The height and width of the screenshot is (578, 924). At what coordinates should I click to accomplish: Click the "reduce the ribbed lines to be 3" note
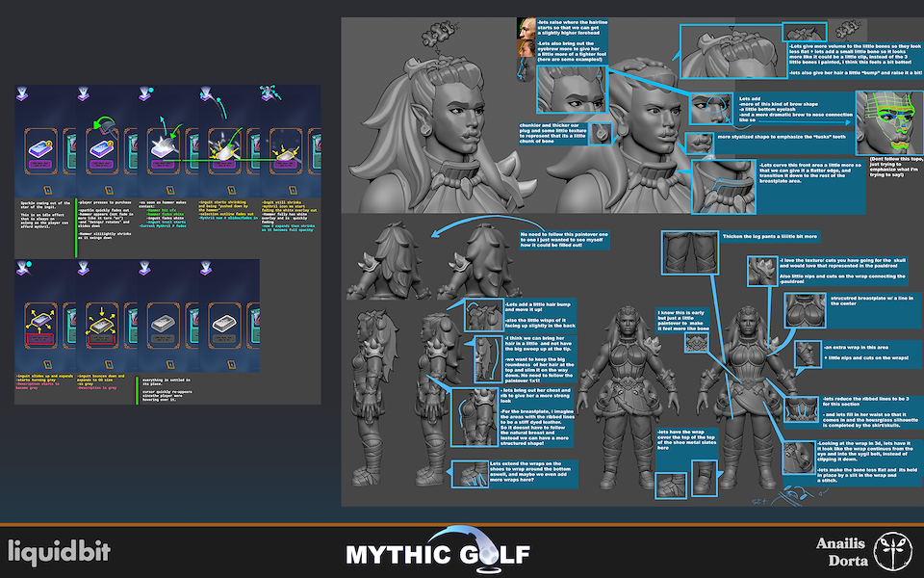point(865,403)
